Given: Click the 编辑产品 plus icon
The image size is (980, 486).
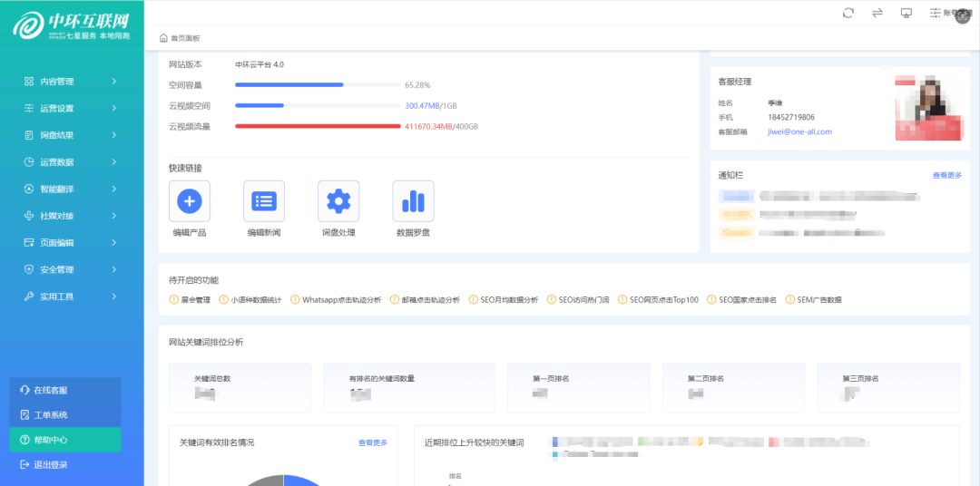Looking at the screenshot, I should tap(190, 201).
